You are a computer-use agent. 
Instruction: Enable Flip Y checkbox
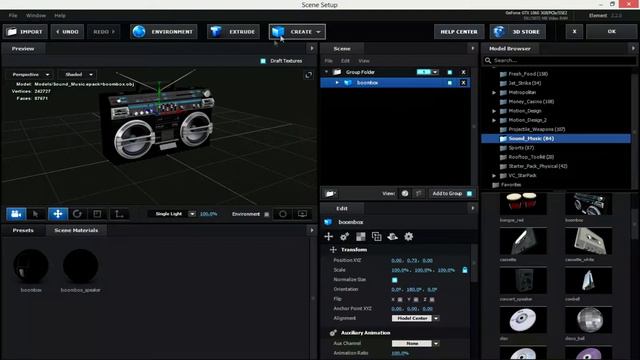point(416,300)
